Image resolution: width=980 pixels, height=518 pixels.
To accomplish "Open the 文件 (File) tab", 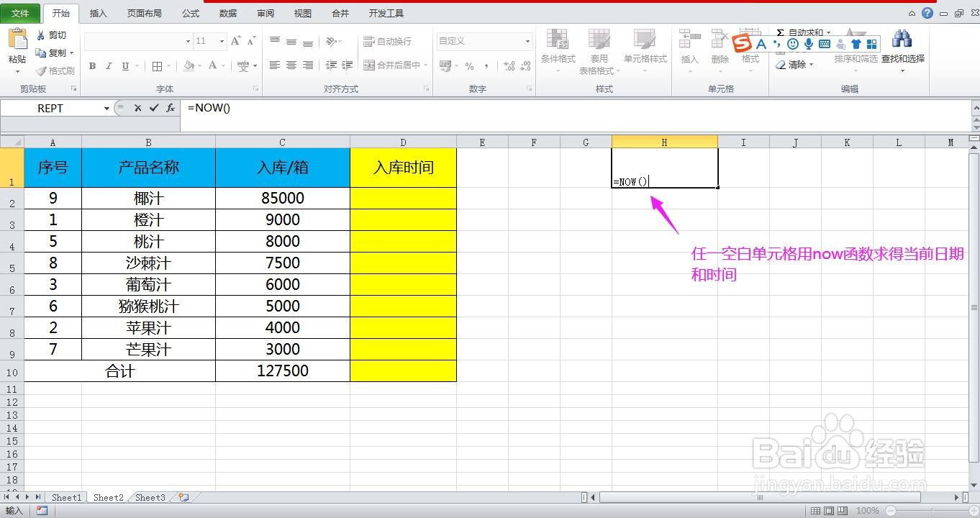I will coord(20,13).
